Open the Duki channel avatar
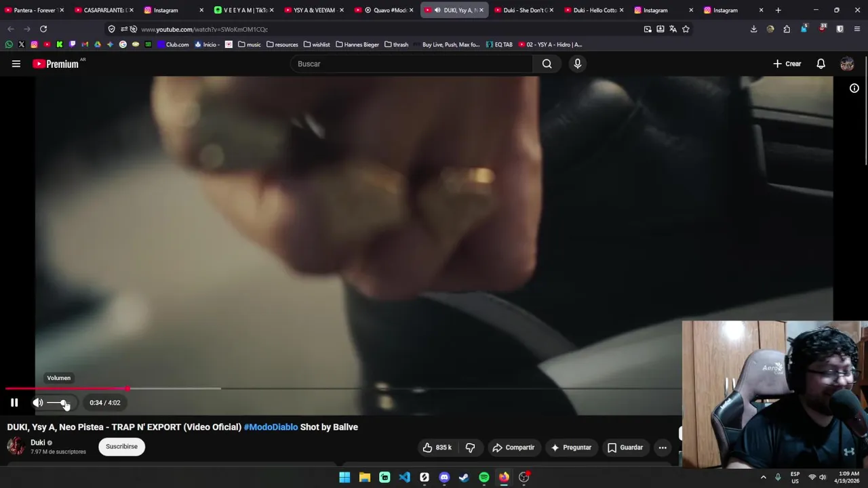The image size is (868, 488). tap(16, 446)
